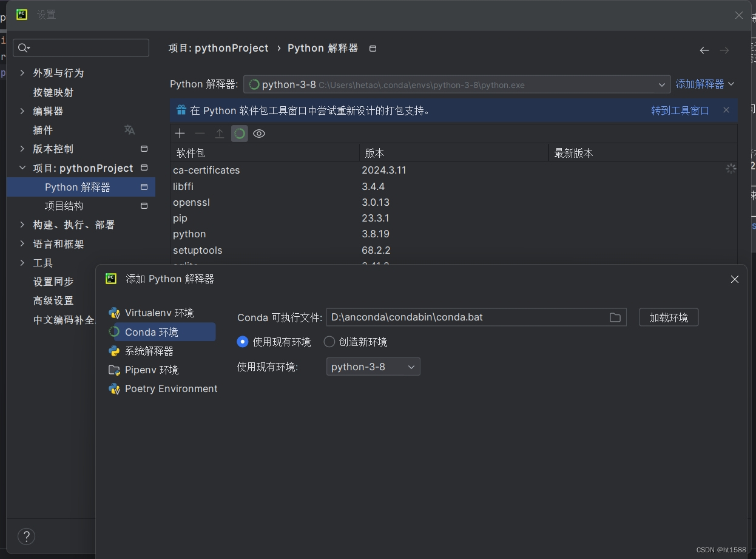Click the Conda 可执行文件 path field
756x559 pixels.
click(x=476, y=317)
